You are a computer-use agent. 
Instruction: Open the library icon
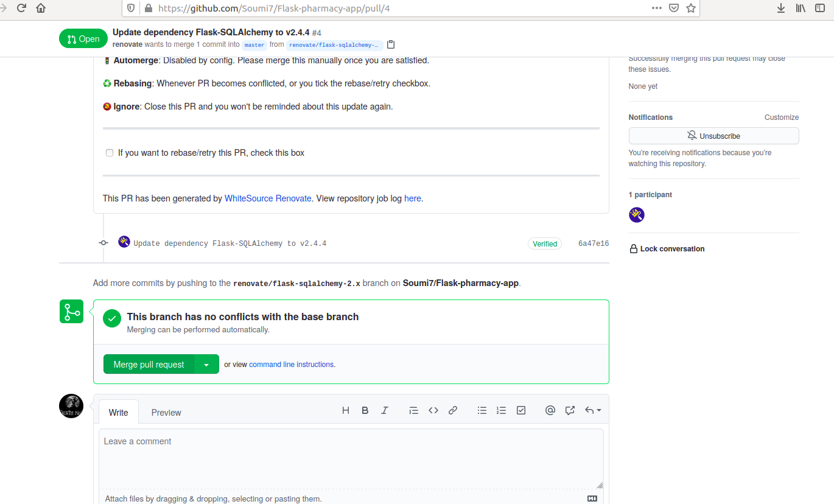pyautogui.click(x=801, y=8)
